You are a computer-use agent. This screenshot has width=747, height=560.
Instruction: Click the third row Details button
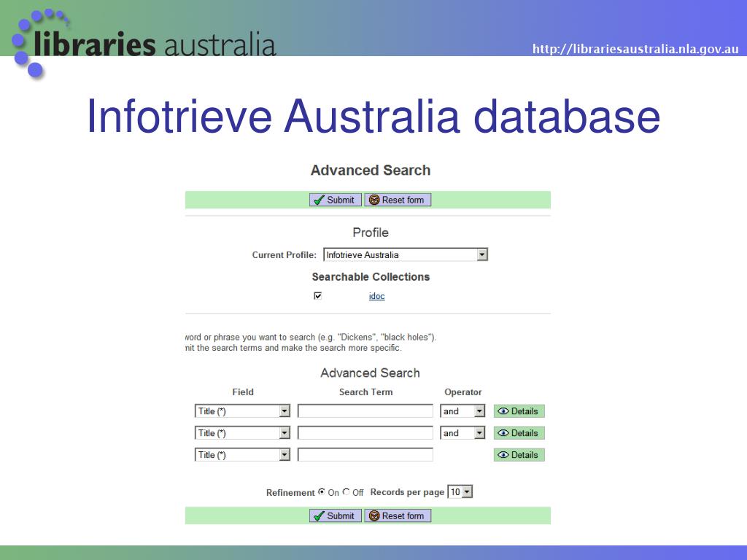pos(519,455)
